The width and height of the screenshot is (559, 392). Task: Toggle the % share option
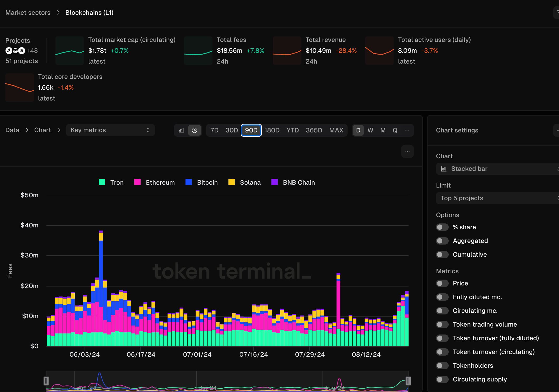[442, 227]
